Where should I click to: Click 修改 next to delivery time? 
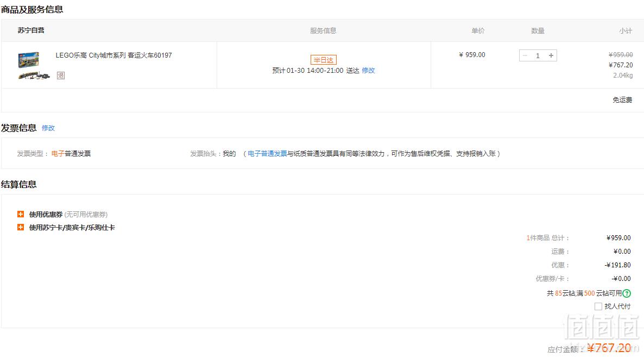(x=368, y=70)
